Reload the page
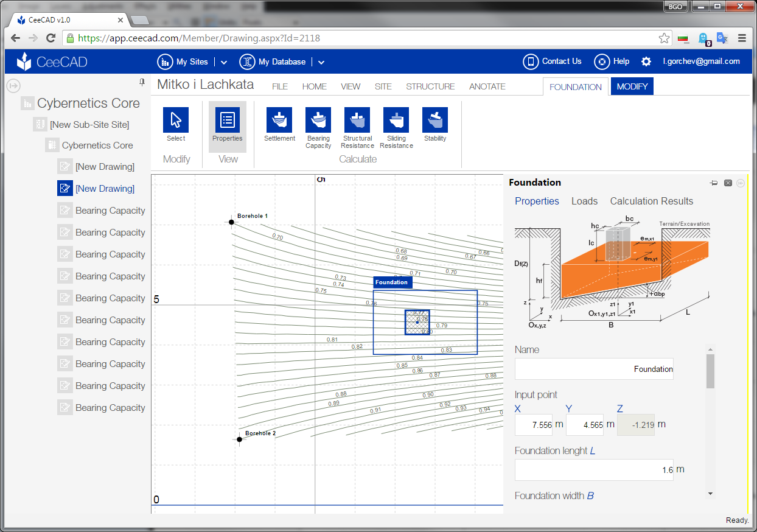 click(x=51, y=38)
